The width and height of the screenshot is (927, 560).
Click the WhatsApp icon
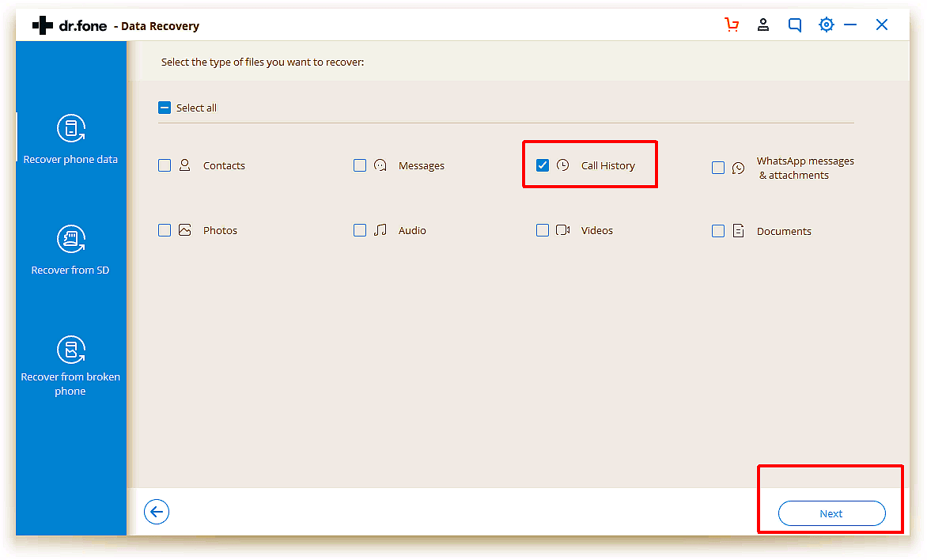739,168
